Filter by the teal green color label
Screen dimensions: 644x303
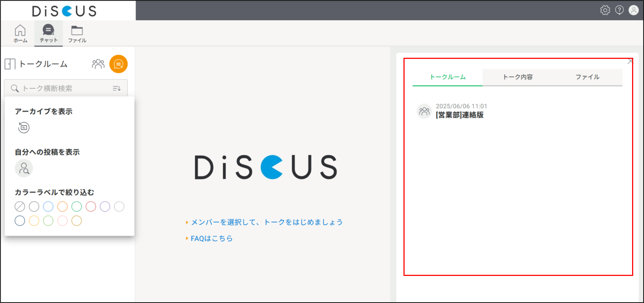coord(76,207)
